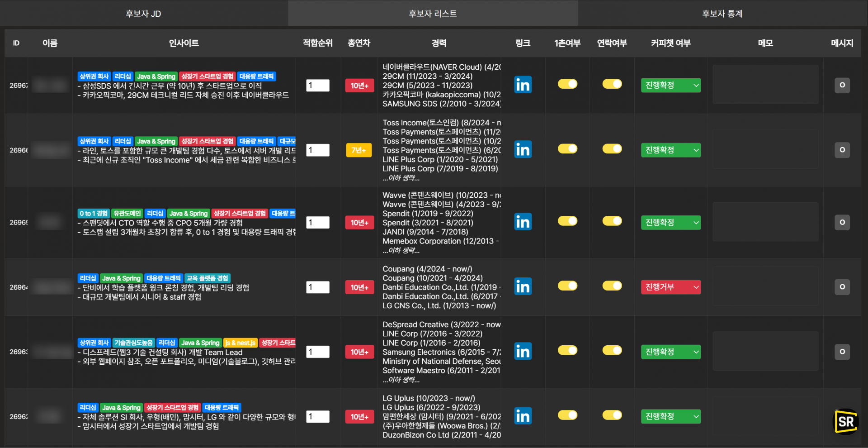Click the 인사이트 column header
The image size is (868, 448).
pos(184,43)
